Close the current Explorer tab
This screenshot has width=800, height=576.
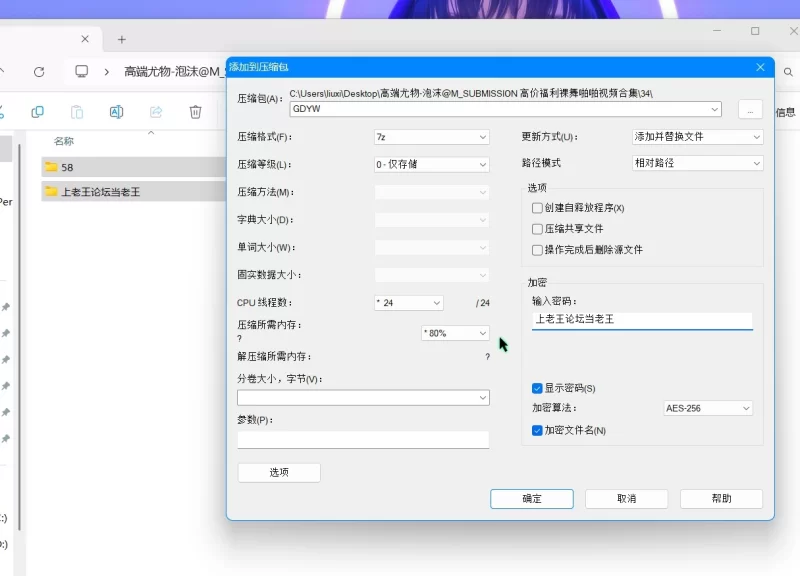click(x=85, y=39)
